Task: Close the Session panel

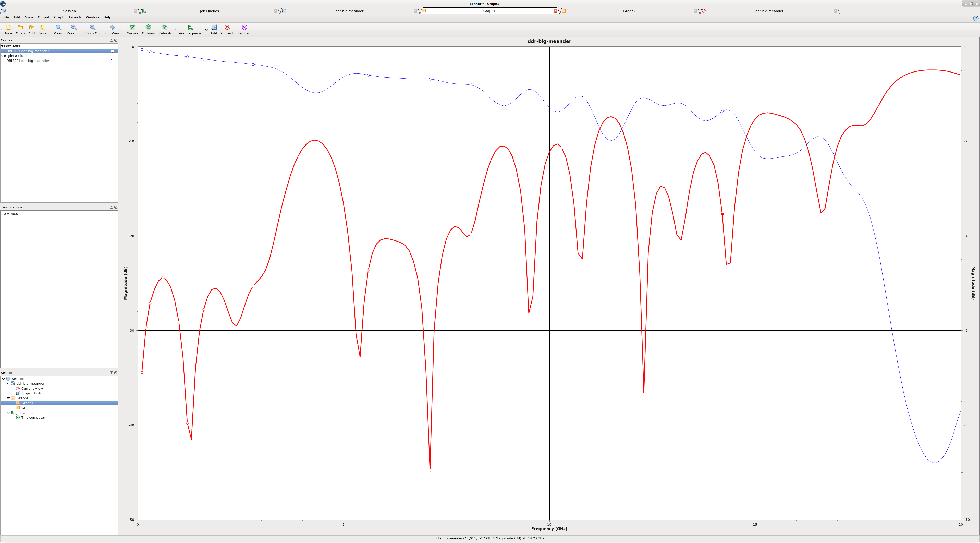Action: click(x=116, y=373)
